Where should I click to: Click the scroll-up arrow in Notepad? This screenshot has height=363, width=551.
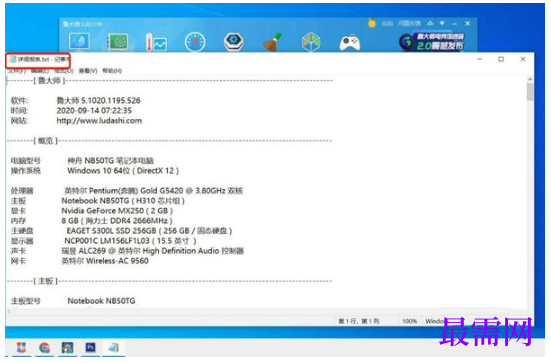(x=530, y=80)
